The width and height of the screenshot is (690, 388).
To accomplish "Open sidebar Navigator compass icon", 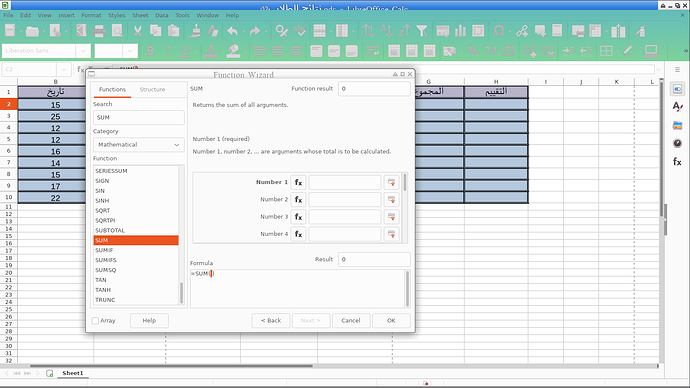I will 677,143.
